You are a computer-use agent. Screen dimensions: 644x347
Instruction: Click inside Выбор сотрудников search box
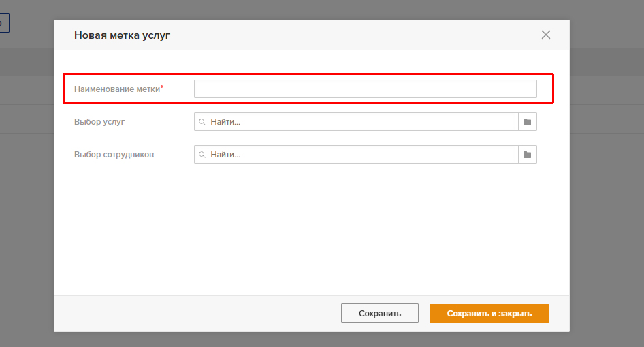[356, 155]
